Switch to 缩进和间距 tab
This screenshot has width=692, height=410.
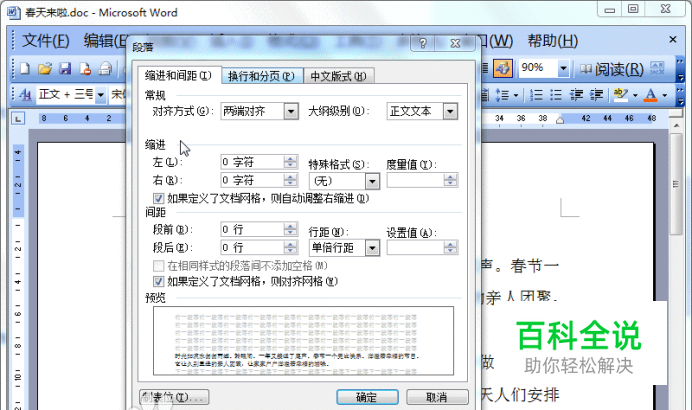(179, 76)
